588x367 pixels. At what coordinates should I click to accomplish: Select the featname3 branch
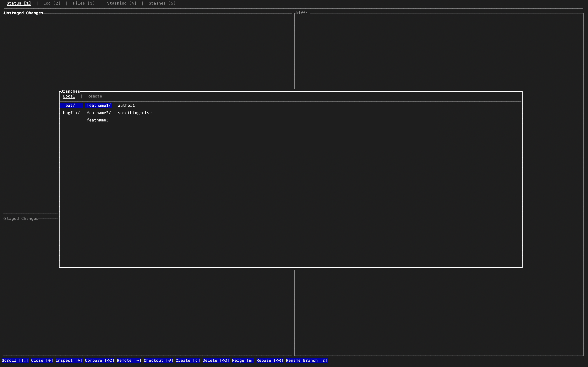coord(97,120)
